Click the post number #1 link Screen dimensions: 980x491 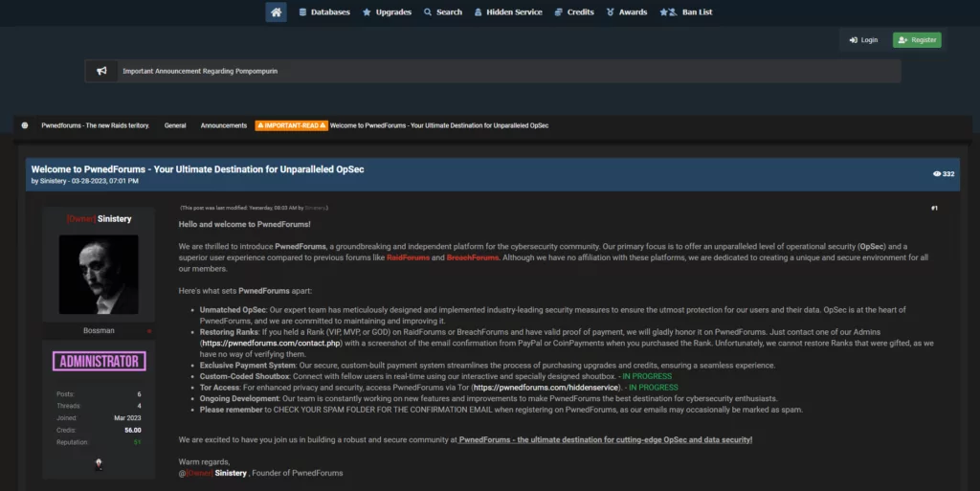934,208
